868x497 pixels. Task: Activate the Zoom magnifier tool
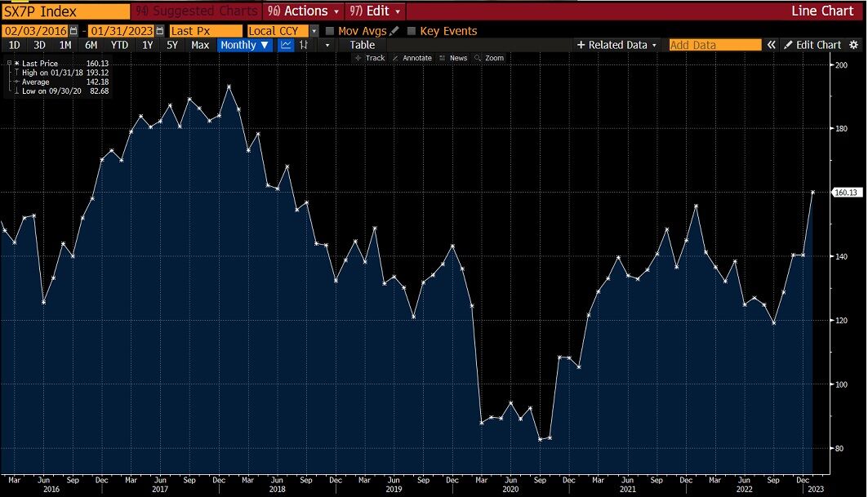(489, 58)
